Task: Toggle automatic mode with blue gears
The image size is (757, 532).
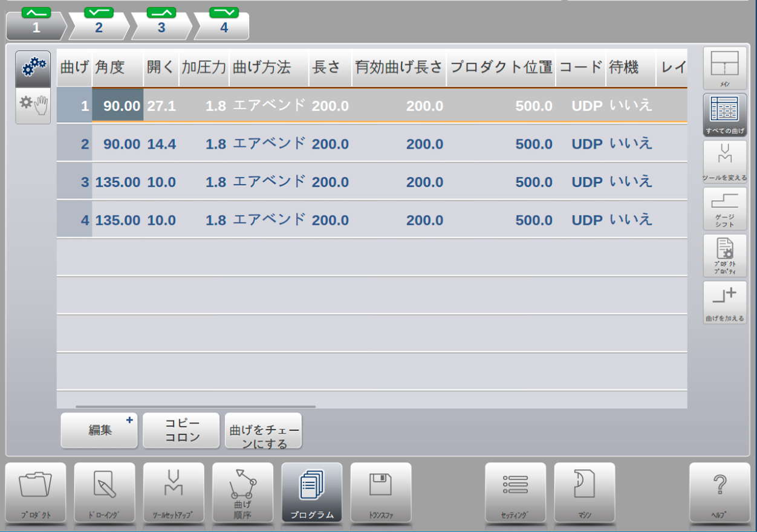Action: coord(33,69)
